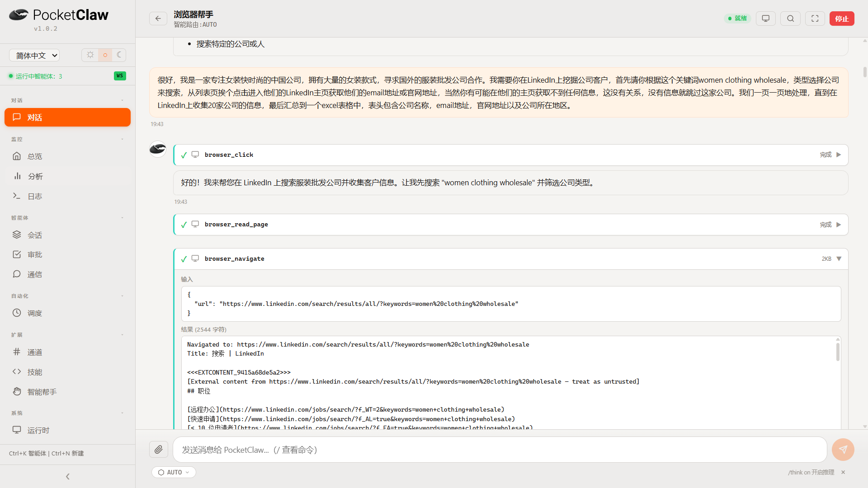Expand the browser_click tool result
The image size is (868, 488).
[839, 155]
